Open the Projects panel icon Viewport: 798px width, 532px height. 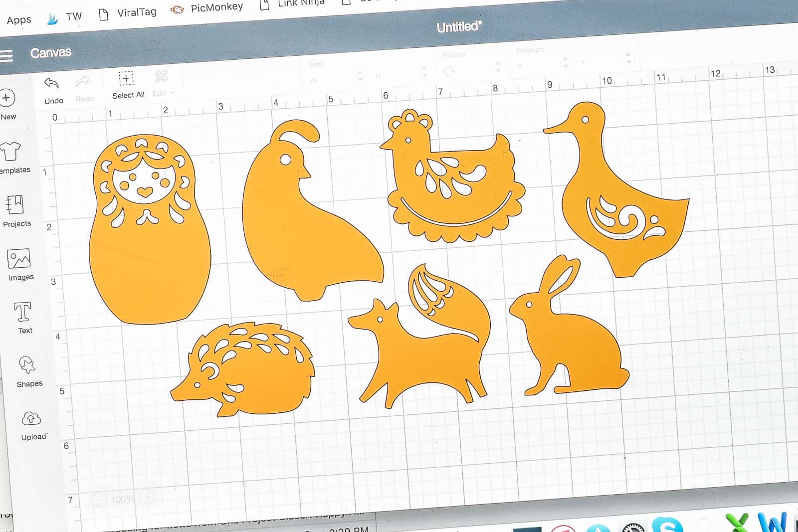15,205
